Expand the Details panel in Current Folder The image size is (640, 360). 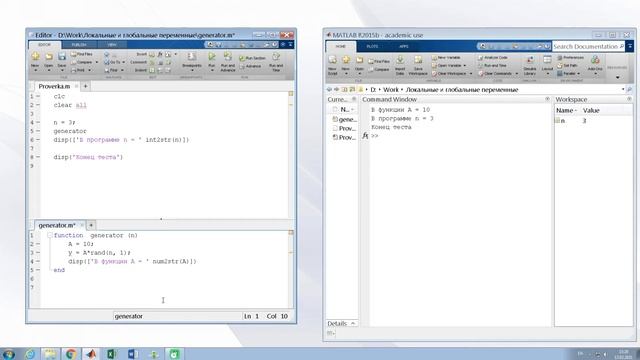point(353,323)
